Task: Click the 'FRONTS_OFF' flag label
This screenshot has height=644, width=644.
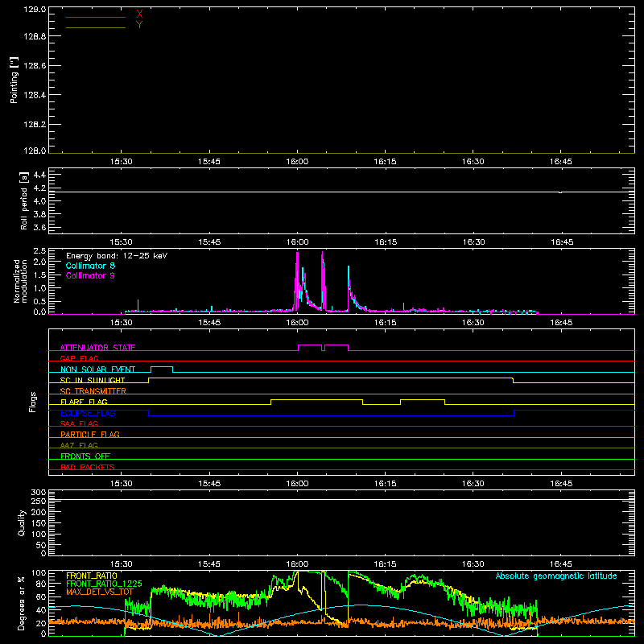Action: (x=85, y=456)
